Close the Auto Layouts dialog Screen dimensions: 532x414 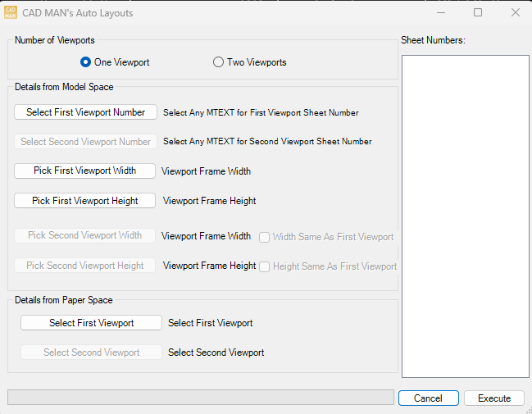(x=516, y=12)
